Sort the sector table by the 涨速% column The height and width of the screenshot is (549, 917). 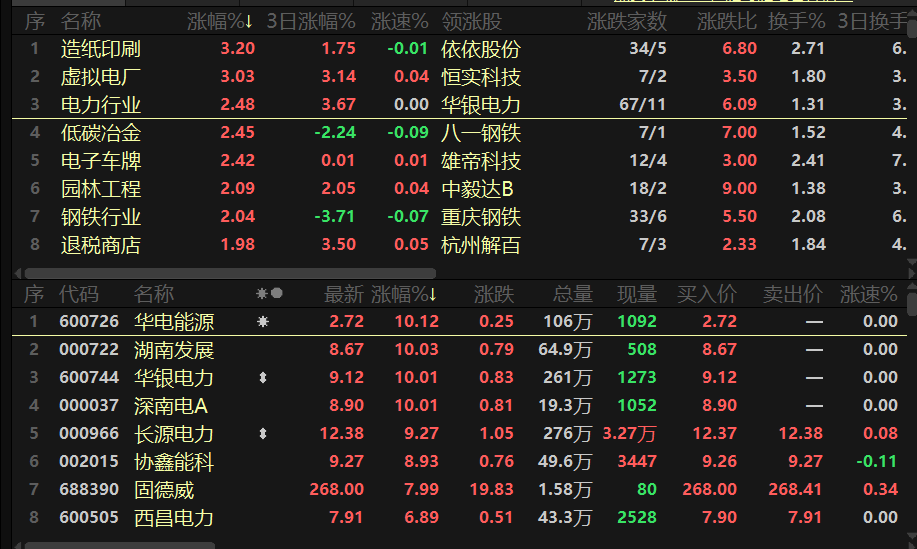click(x=399, y=22)
